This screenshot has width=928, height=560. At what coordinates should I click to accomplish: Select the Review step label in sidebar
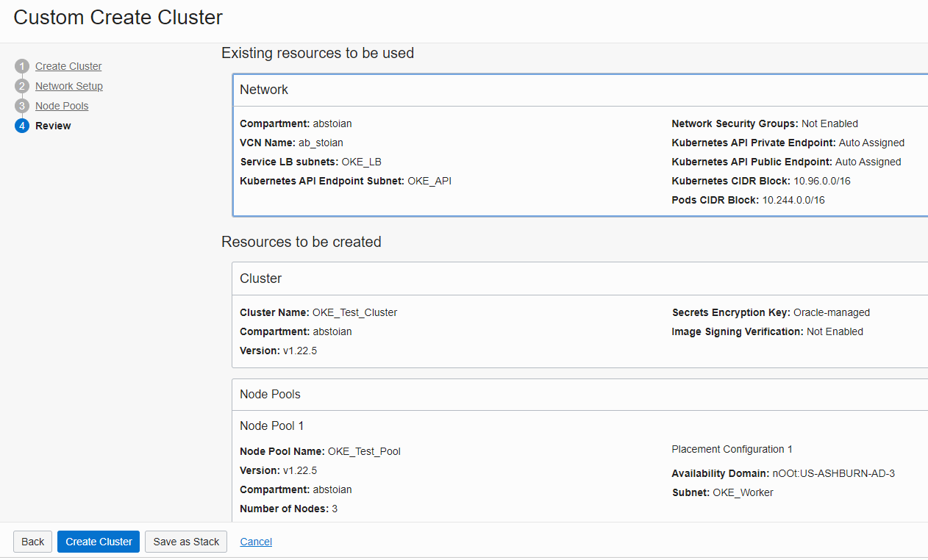pyautogui.click(x=53, y=126)
